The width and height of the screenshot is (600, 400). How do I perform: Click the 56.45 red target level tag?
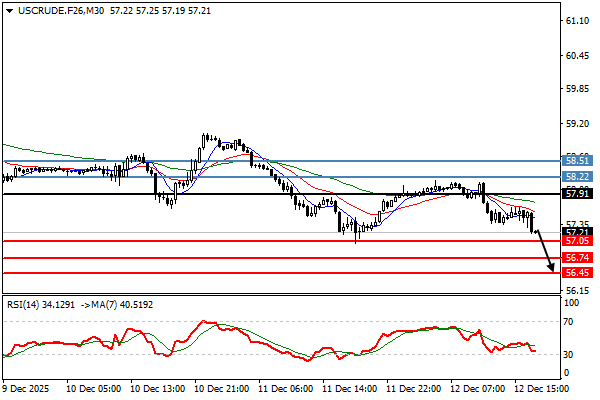578,272
